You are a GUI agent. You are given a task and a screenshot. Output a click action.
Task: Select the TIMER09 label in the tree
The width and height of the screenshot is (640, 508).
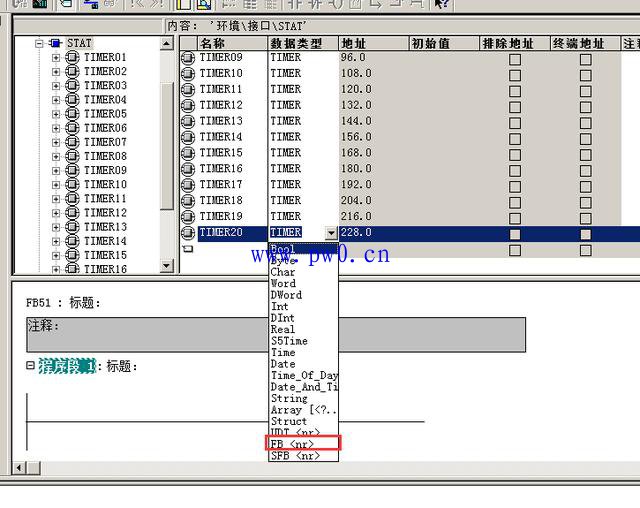[x=105, y=170]
